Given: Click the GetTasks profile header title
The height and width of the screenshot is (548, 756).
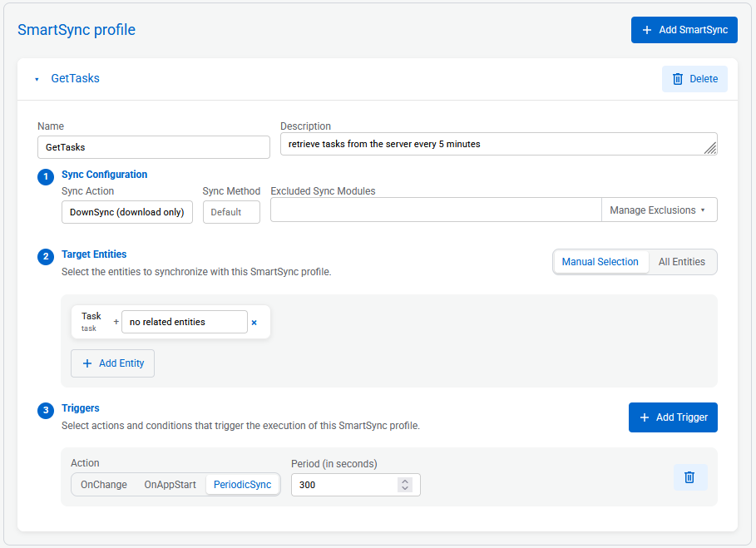Looking at the screenshot, I should pyautogui.click(x=75, y=78).
